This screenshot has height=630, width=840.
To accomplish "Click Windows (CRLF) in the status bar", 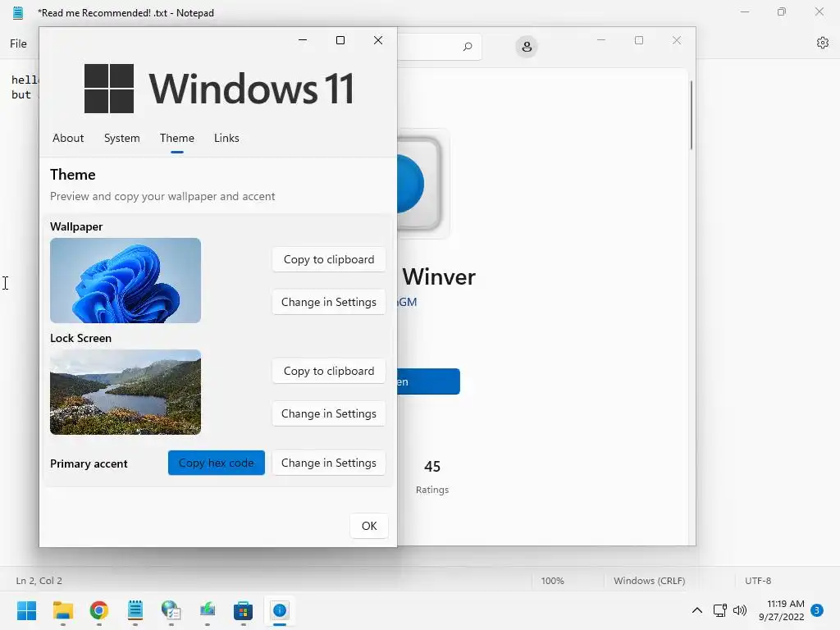I will 650,581.
